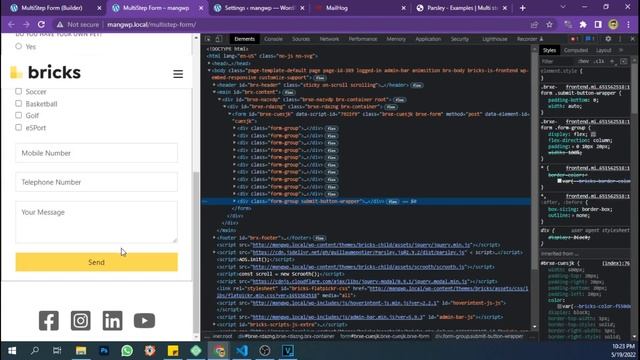Switch to the Application tab
The width and height of the screenshot is (640, 360).
428,39
